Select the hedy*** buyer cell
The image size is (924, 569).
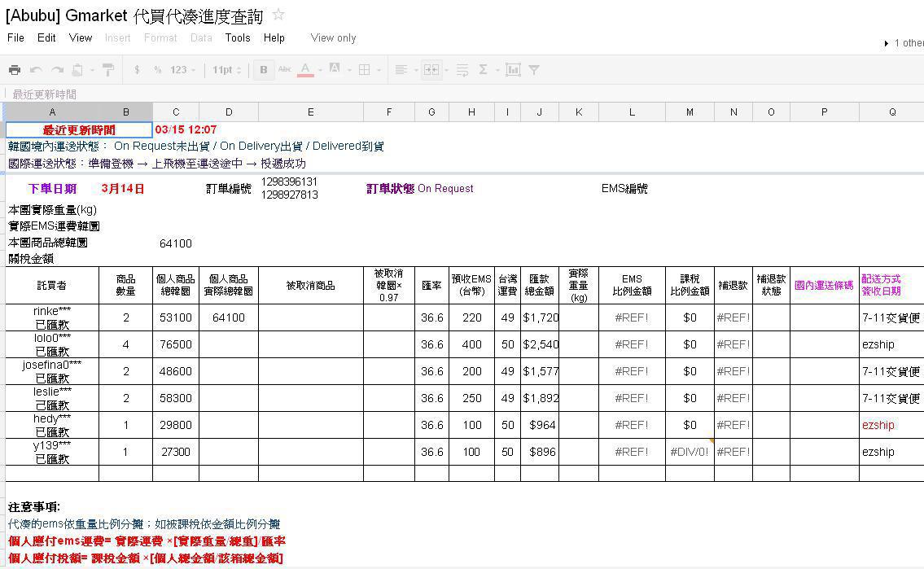coord(52,425)
